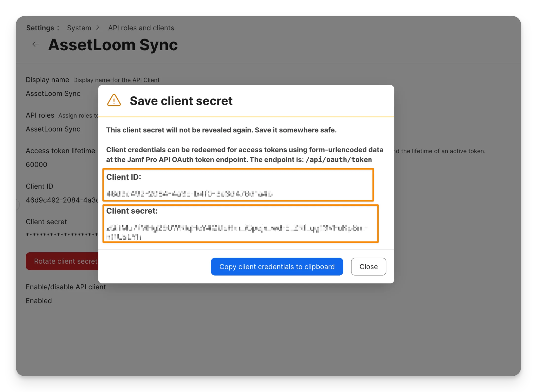This screenshot has height=392, width=537.
Task: Open API roles and clients breadcrumb
Action: coord(141,28)
